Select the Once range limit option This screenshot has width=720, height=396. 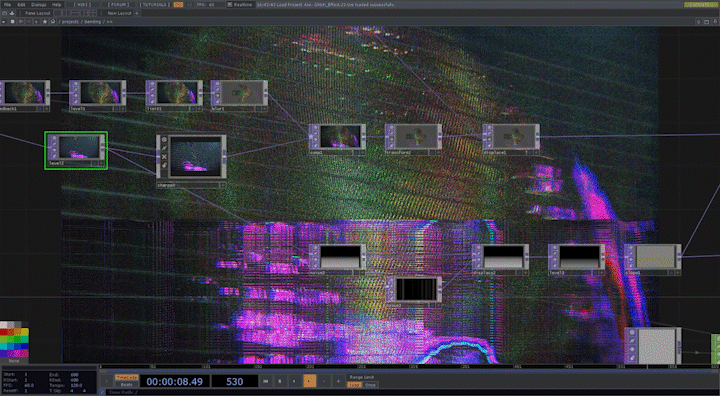370,385
